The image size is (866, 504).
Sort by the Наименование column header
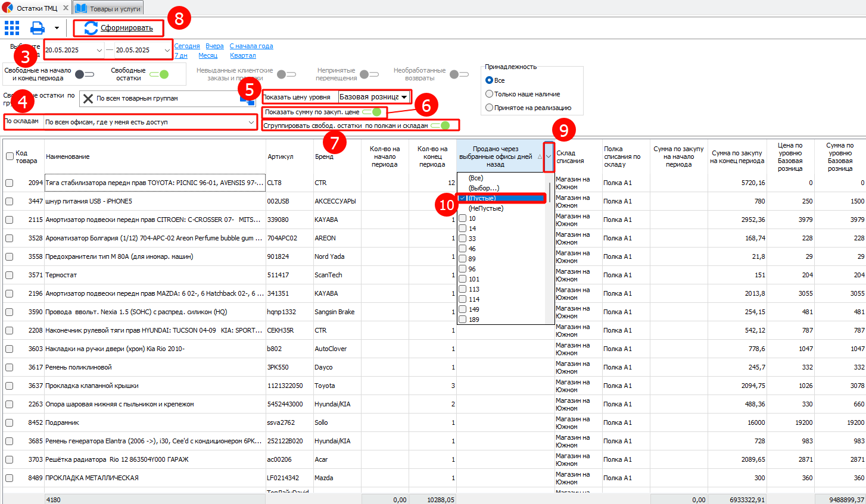[155, 156]
